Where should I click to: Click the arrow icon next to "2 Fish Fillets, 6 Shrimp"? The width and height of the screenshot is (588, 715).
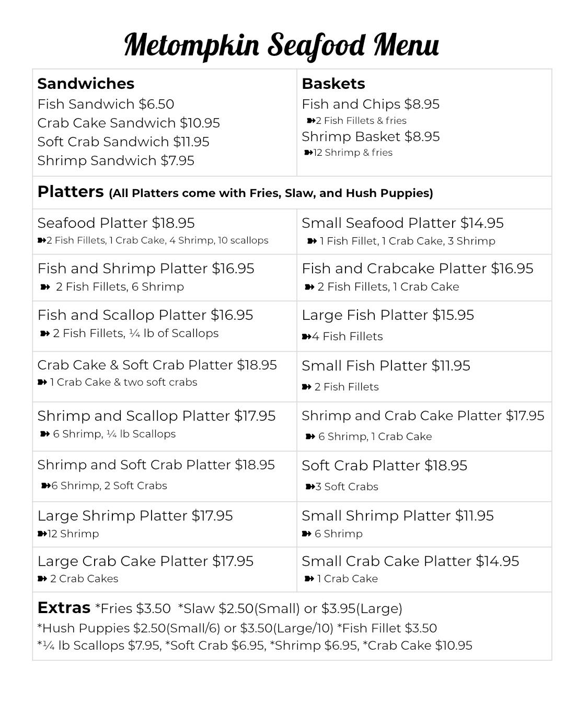pos(45,287)
